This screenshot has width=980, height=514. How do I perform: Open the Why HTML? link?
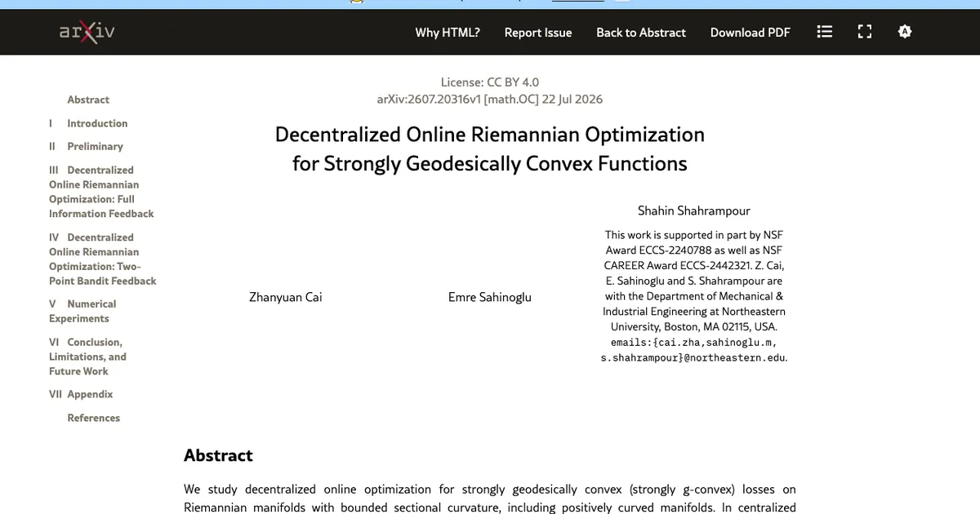coord(448,33)
